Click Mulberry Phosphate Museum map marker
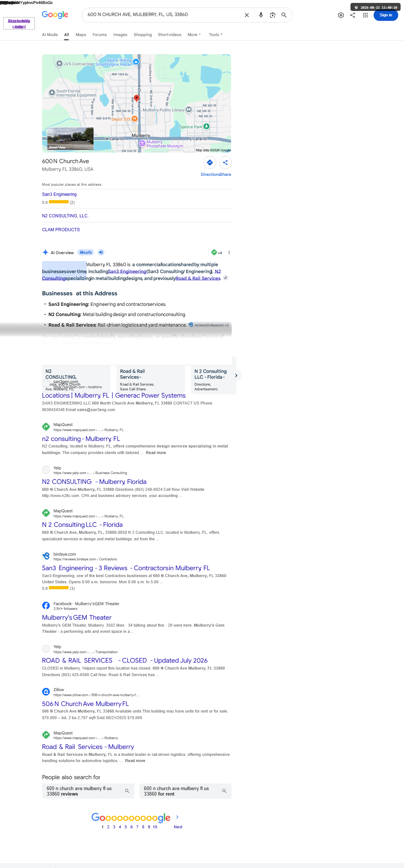 pyautogui.click(x=143, y=144)
